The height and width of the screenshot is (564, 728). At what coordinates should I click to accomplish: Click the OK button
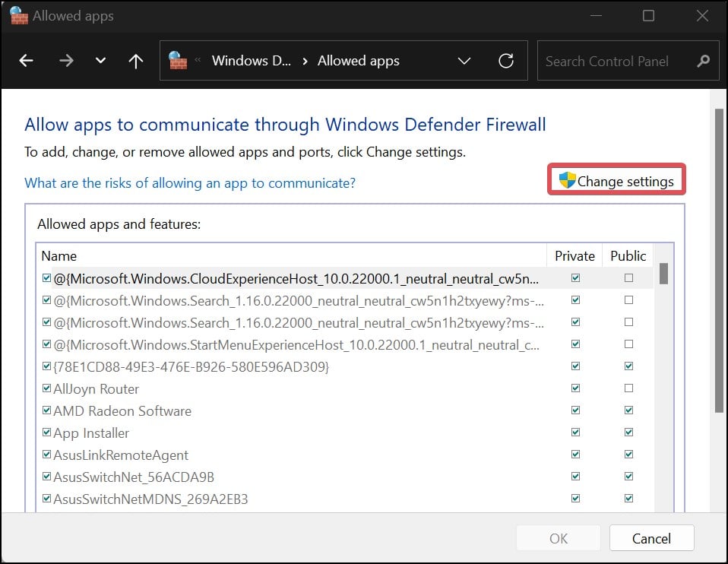pyautogui.click(x=558, y=538)
